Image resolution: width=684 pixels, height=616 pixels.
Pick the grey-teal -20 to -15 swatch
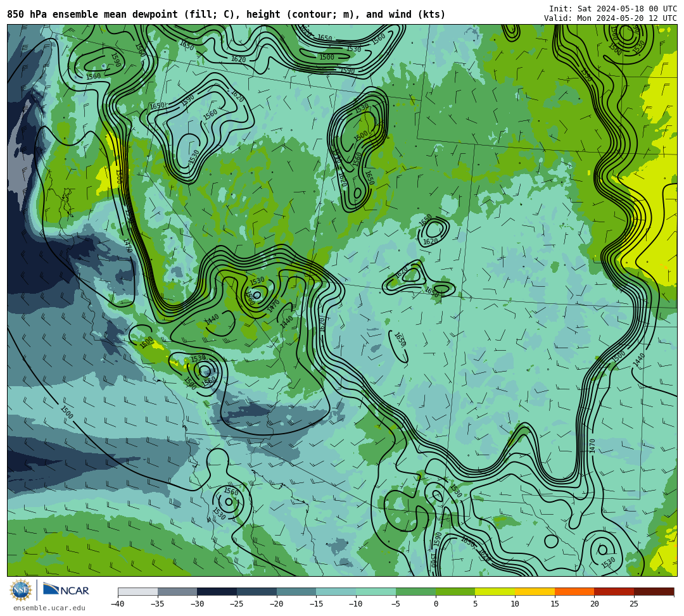pyautogui.click(x=296, y=591)
